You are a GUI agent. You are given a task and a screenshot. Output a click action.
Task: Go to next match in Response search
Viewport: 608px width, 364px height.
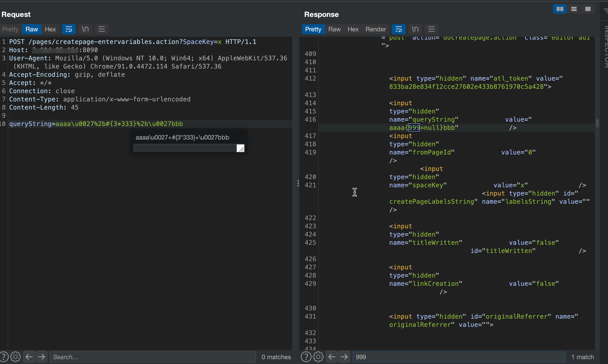(344, 357)
